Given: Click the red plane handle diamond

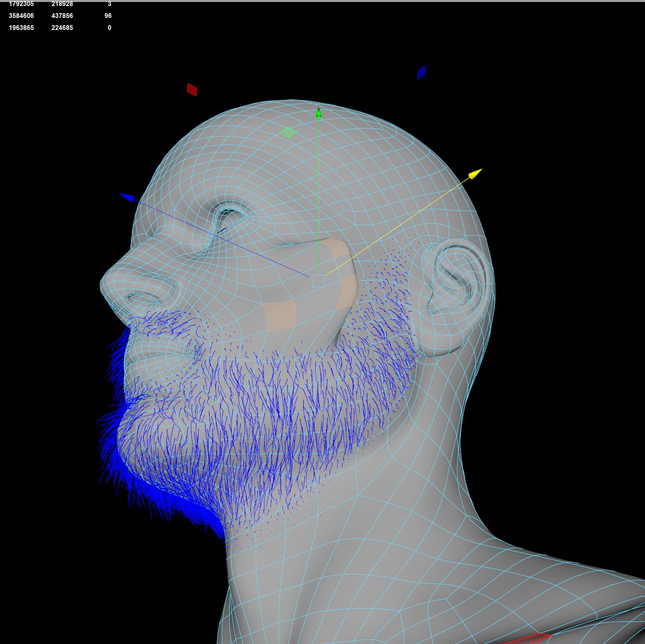Looking at the screenshot, I should tap(192, 89).
